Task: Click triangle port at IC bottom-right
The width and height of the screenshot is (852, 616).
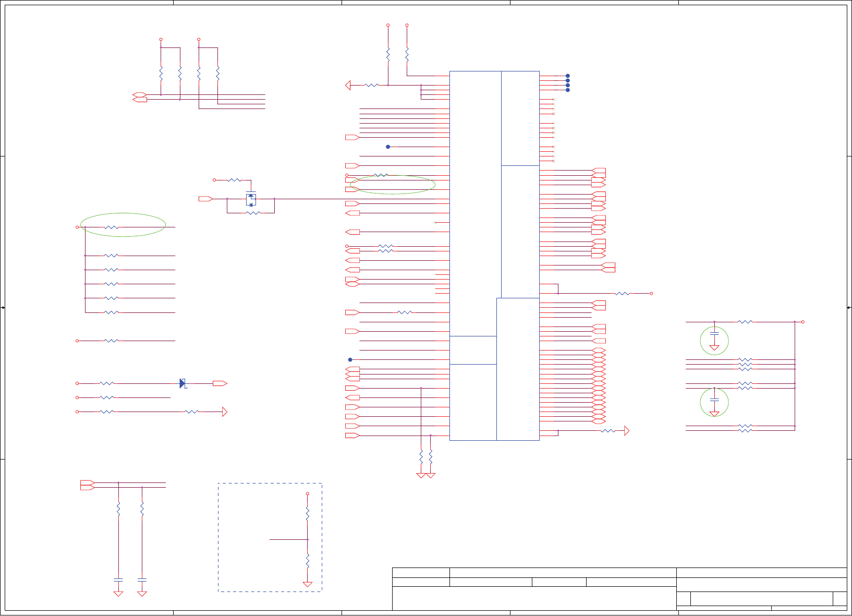Action: pos(627,431)
